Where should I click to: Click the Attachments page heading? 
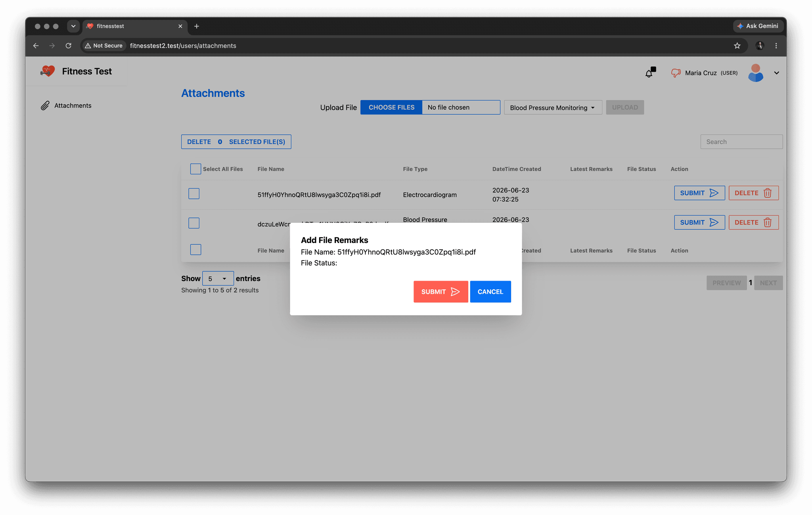213,93
